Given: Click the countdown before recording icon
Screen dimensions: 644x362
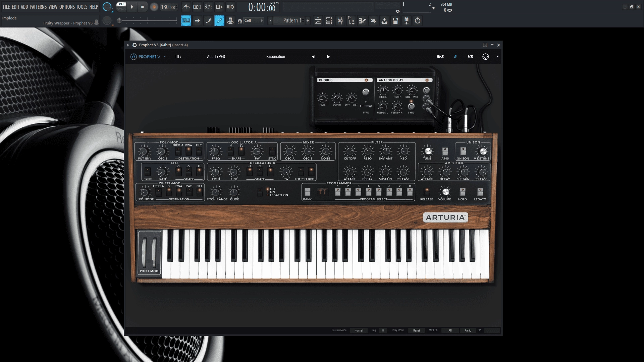Looking at the screenshot, I should click(208, 7).
